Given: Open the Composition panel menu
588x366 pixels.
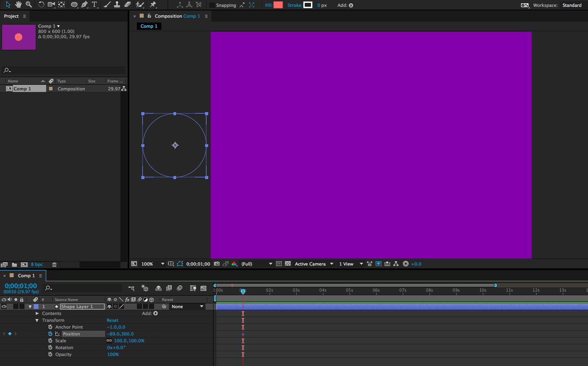Looking at the screenshot, I should point(206,16).
